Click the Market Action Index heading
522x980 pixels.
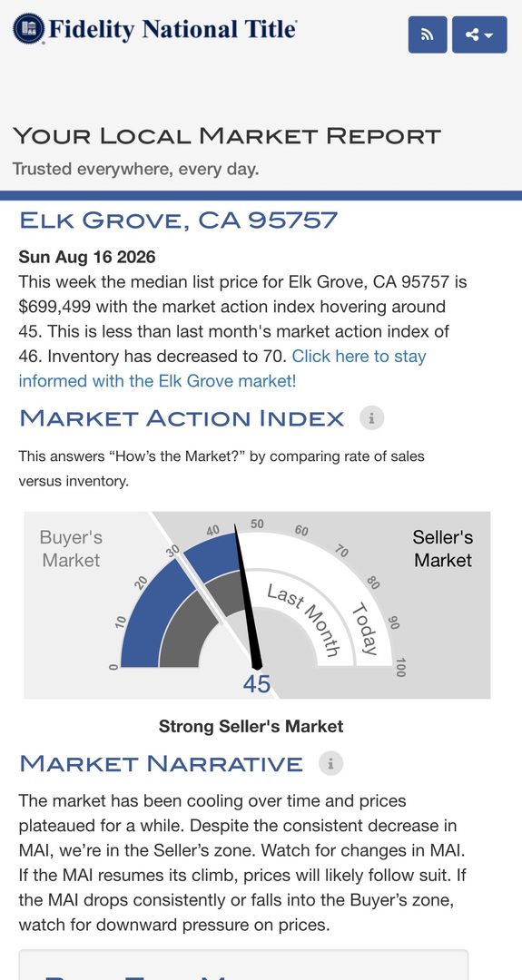(x=182, y=418)
